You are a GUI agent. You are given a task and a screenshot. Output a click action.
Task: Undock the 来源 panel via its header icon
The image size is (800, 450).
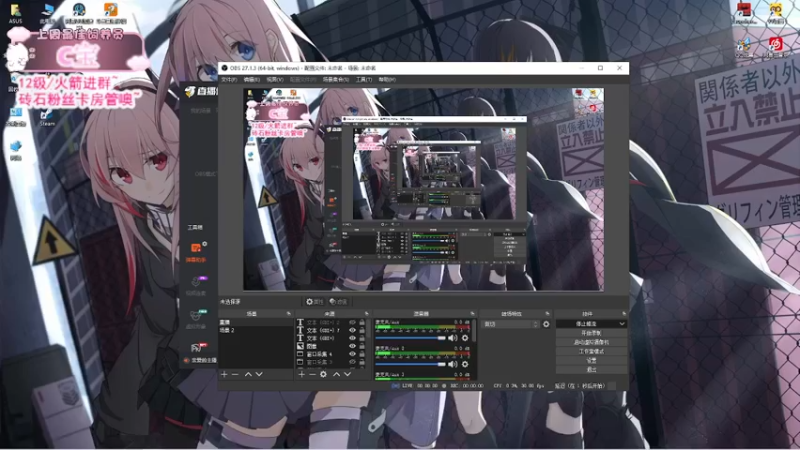366,314
